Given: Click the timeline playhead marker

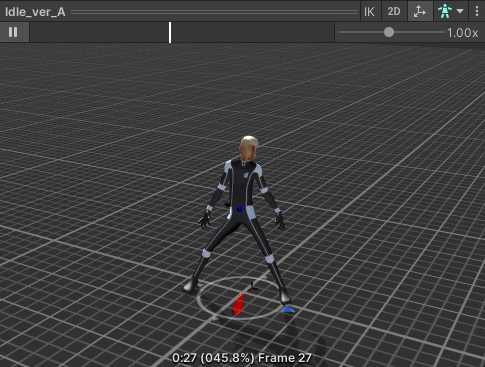Looking at the screenshot, I should [x=170, y=32].
